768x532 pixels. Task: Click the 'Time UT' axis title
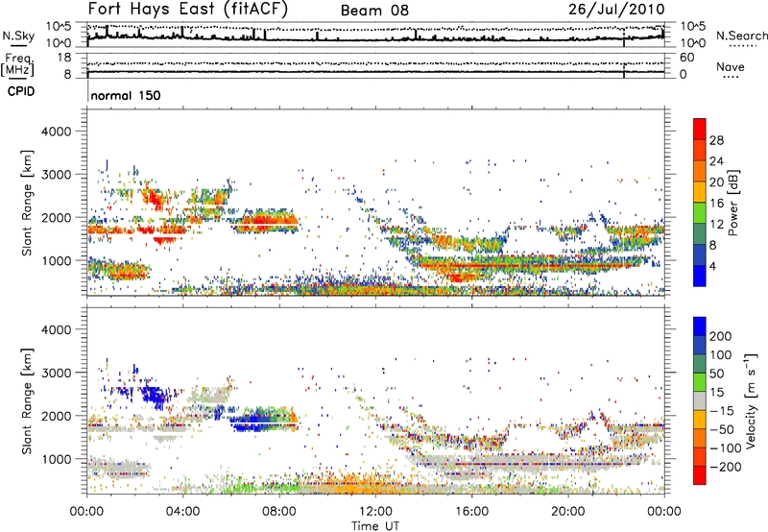coord(375,526)
